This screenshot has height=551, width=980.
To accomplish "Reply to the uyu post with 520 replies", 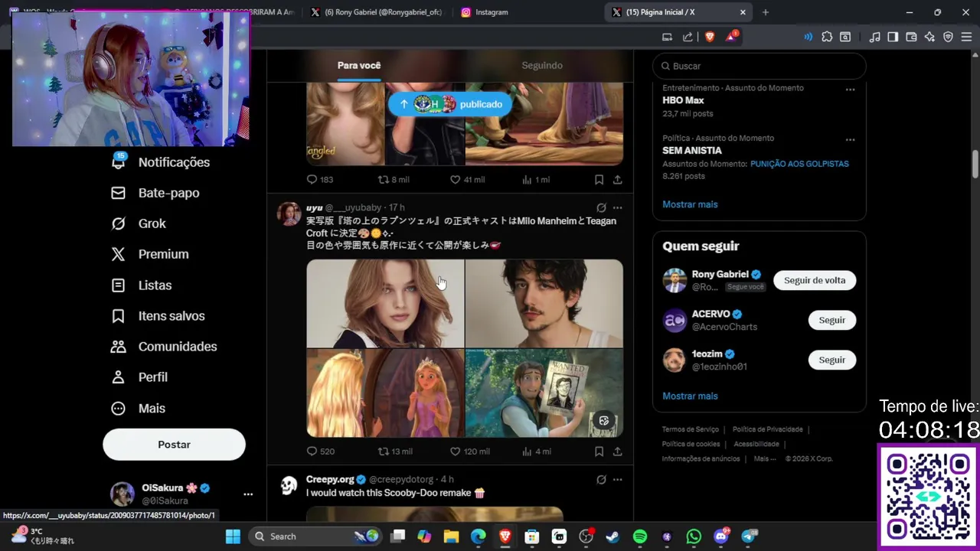I will pos(321,452).
